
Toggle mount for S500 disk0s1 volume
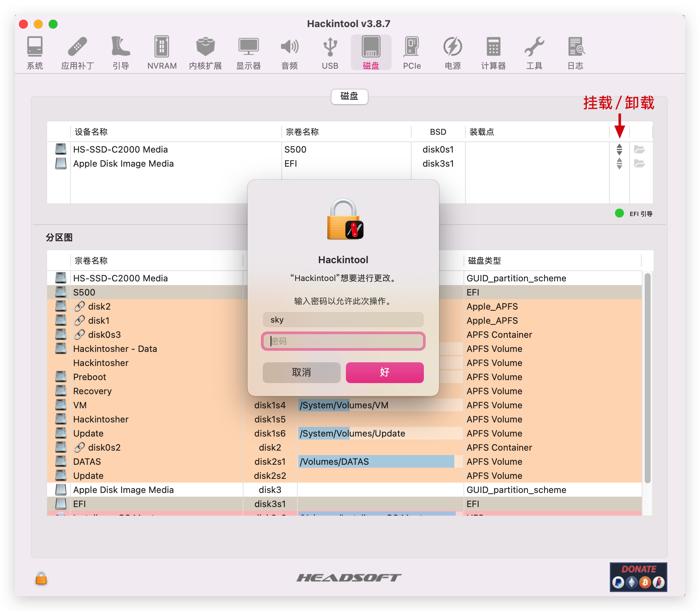(x=619, y=149)
